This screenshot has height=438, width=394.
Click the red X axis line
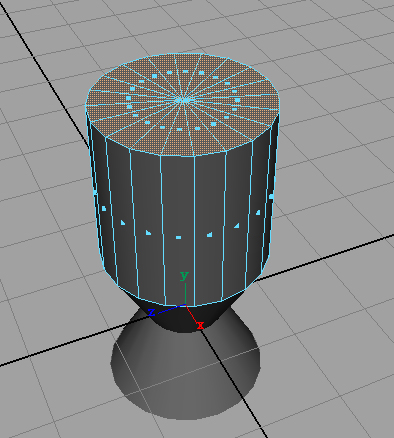pos(192,314)
